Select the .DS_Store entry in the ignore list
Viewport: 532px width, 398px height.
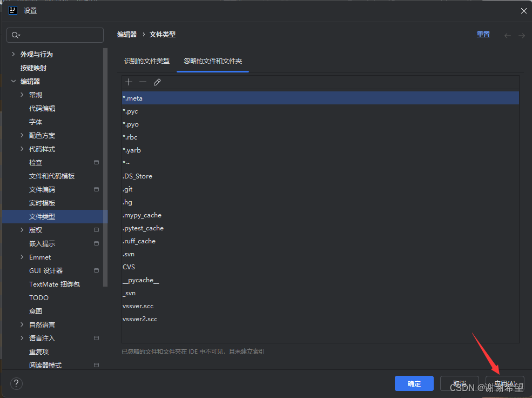point(137,176)
